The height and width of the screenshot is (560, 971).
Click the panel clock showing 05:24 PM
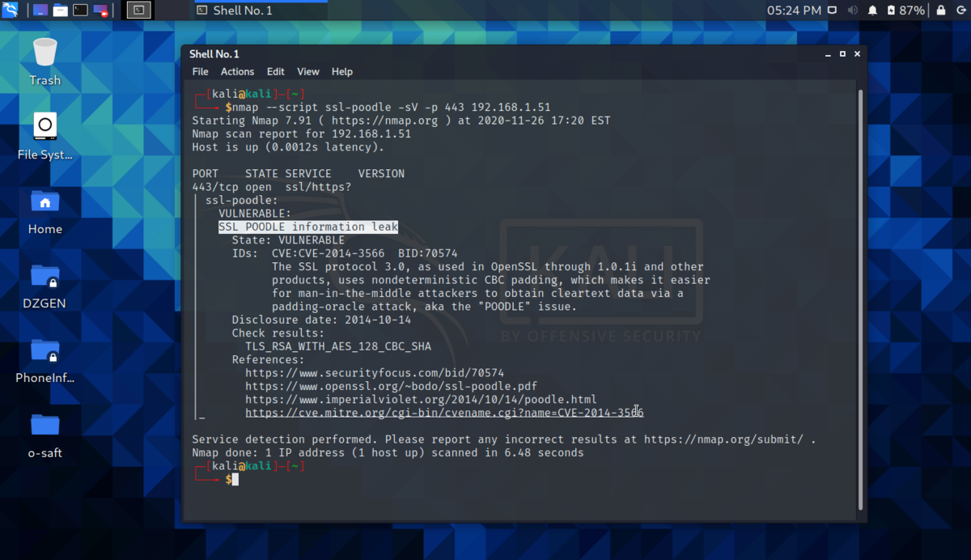tap(794, 11)
